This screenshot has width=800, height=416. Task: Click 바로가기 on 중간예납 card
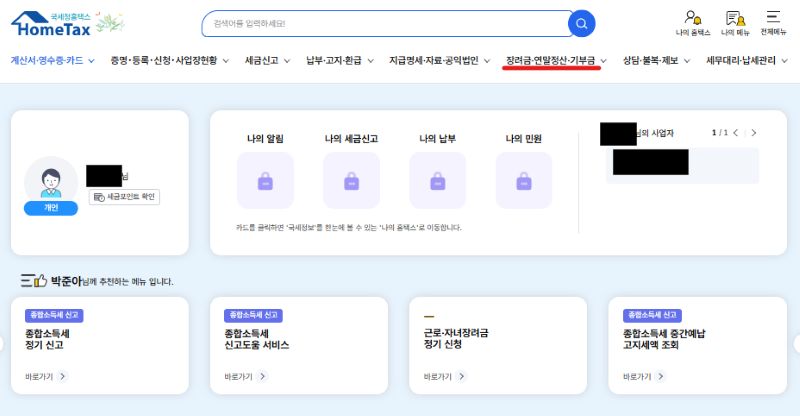click(x=637, y=377)
